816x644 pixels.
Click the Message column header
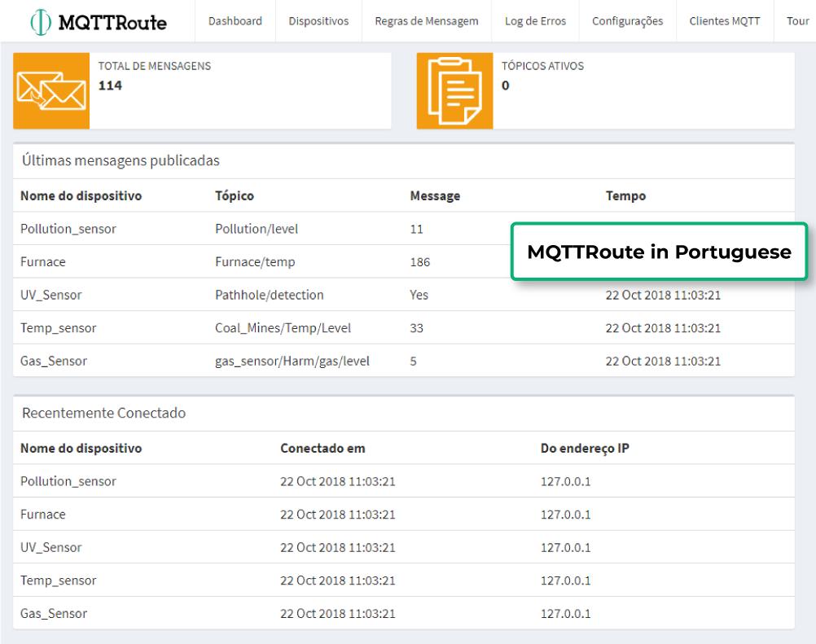(435, 196)
